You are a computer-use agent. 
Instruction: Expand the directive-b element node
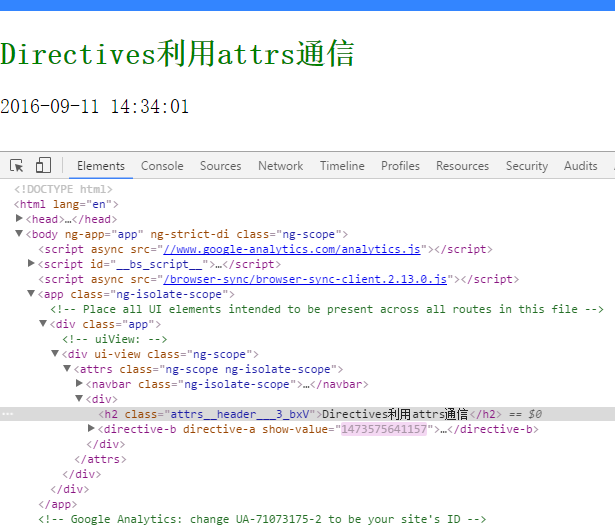click(x=91, y=428)
